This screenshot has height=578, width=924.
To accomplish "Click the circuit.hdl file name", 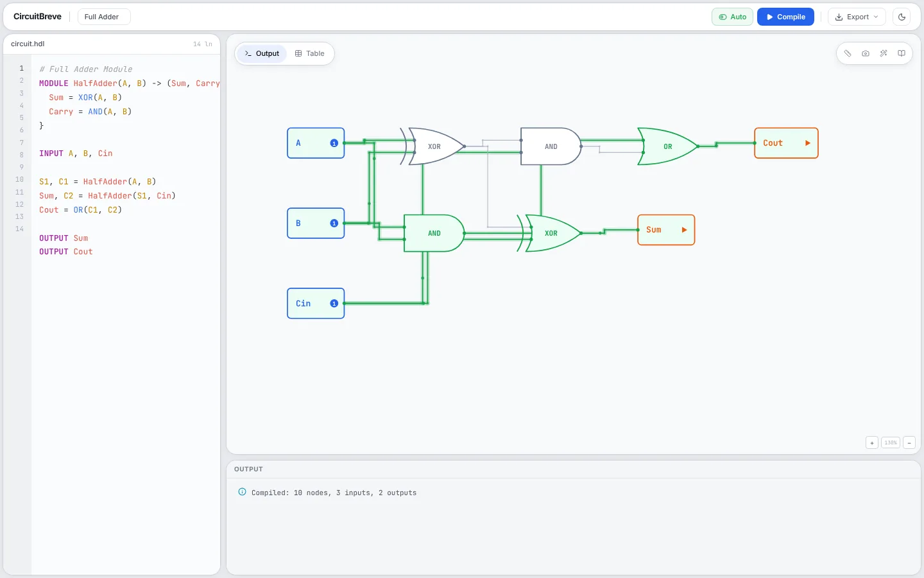I will pyautogui.click(x=28, y=44).
